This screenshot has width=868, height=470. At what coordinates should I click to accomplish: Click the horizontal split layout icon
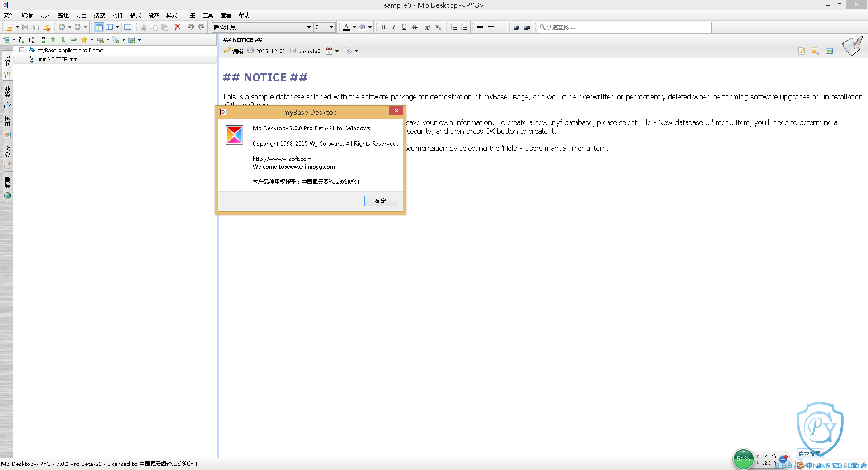[x=128, y=27]
